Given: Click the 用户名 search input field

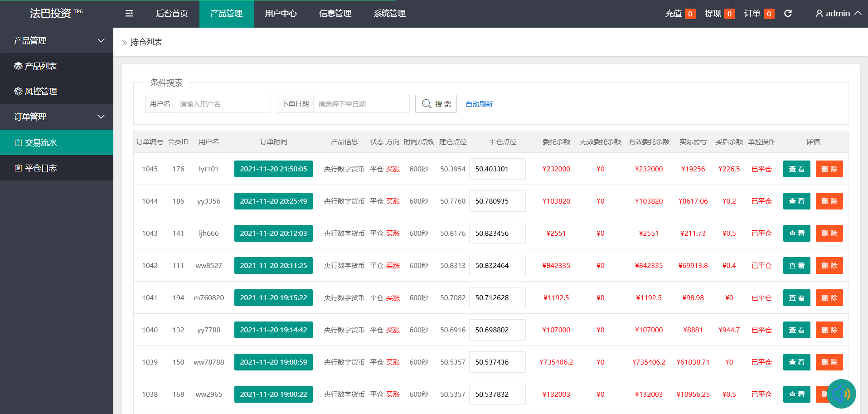Looking at the screenshot, I should [x=223, y=104].
